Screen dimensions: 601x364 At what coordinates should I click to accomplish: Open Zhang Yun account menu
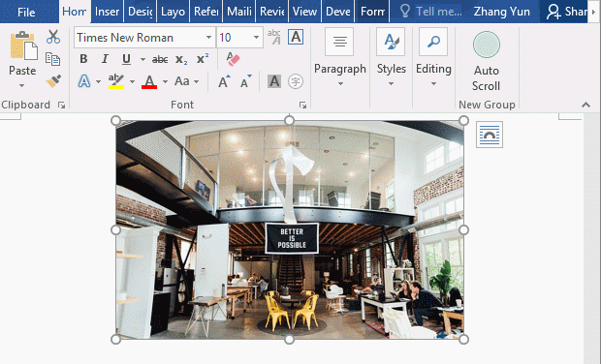[x=502, y=12]
